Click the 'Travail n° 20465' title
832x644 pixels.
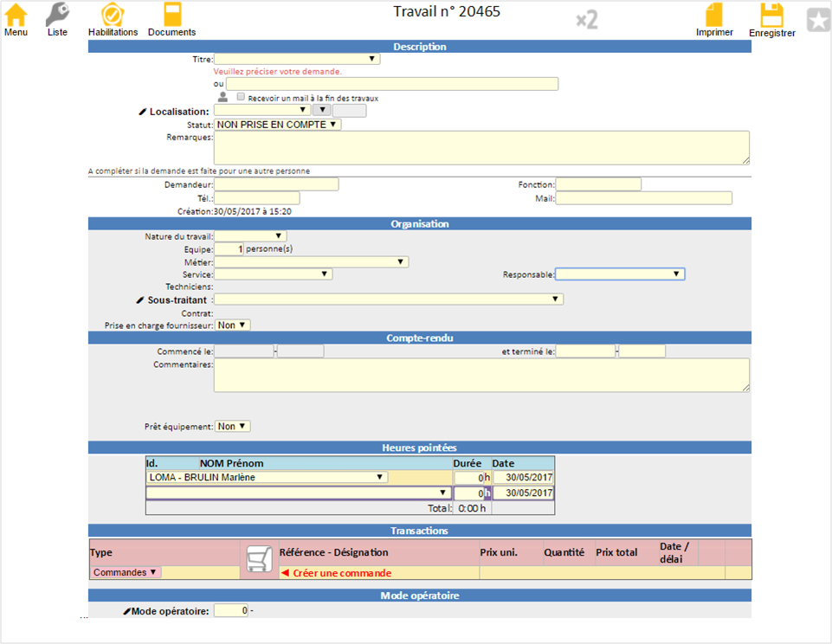pyautogui.click(x=447, y=11)
